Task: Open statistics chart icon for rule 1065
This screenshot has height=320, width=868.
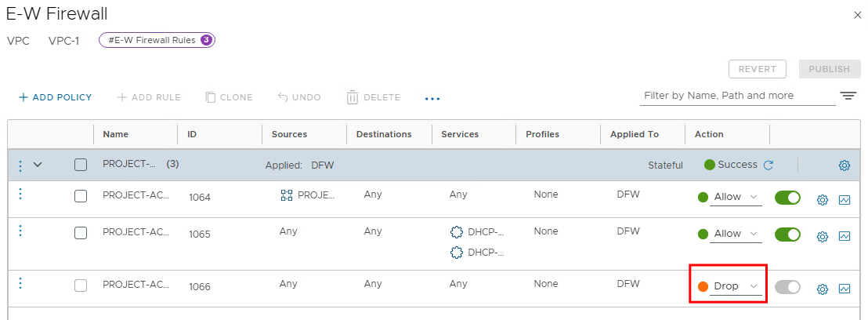Action: (844, 235)
